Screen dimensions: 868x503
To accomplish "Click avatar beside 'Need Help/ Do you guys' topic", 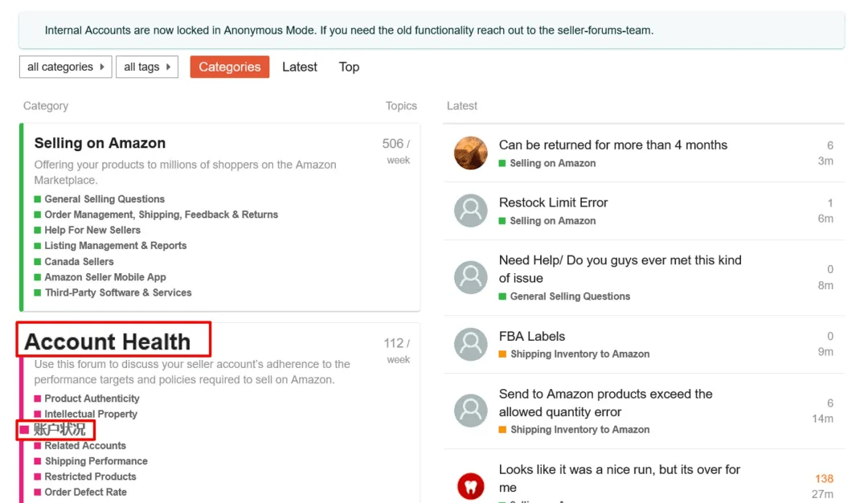I will point(471,278).
